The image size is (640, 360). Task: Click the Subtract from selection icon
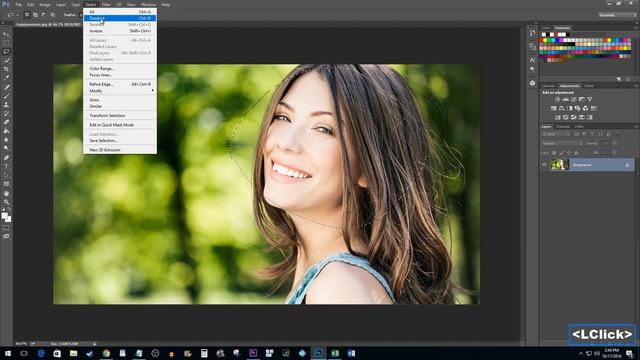click(x=44, y=15)
